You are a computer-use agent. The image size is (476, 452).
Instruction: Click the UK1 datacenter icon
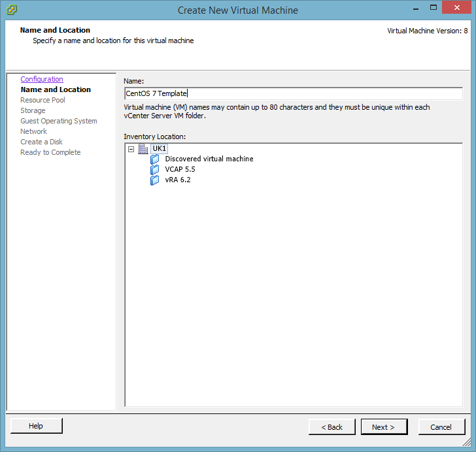143,148
